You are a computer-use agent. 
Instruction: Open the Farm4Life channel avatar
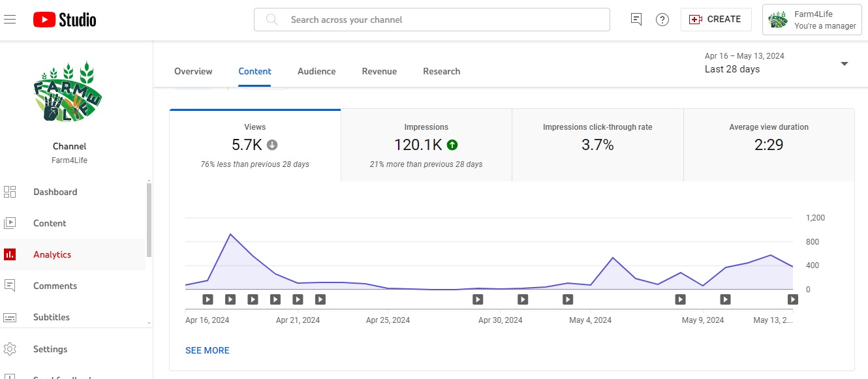tap(69, 91)
